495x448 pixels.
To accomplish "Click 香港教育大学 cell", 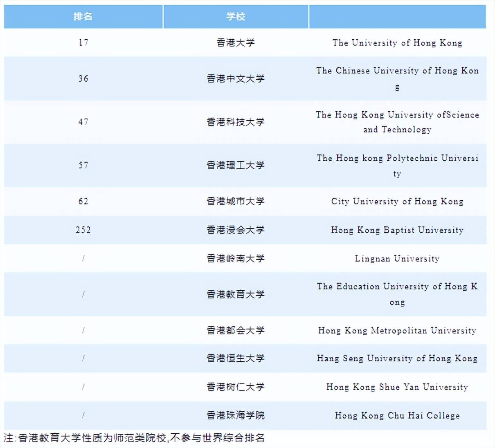I will (236, 294).
